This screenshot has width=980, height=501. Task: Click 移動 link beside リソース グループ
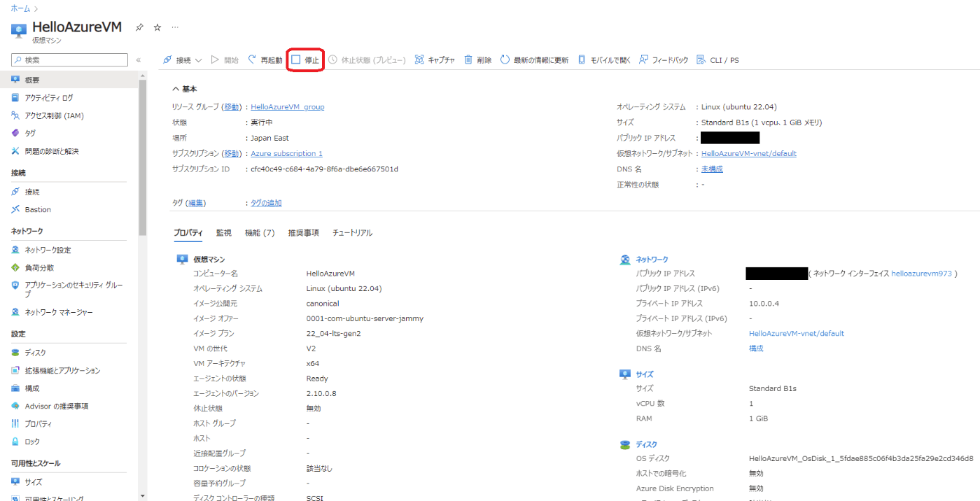point(232,107)
